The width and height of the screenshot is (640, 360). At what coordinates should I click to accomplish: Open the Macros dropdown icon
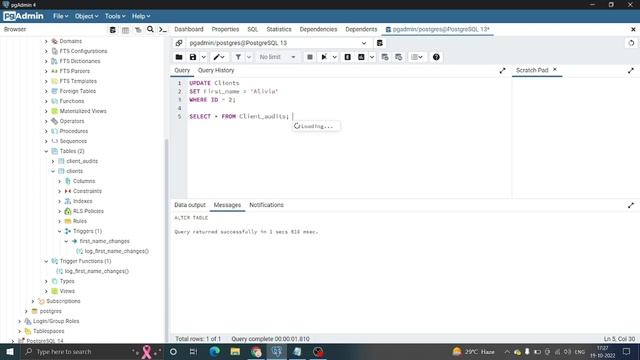coord(417,57)
